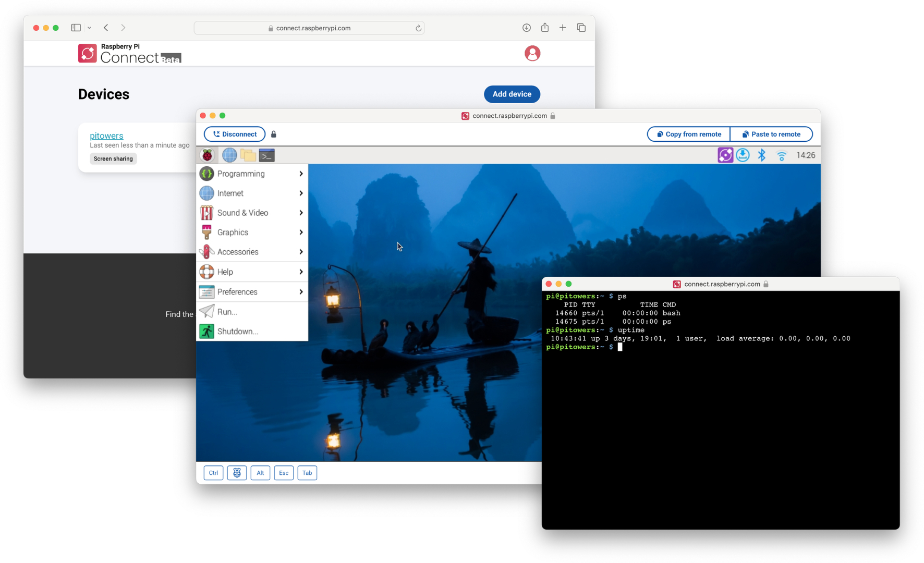Expand the Programming submenu
924x563 pixels.
pyautogui.click(x=252, y=174)
